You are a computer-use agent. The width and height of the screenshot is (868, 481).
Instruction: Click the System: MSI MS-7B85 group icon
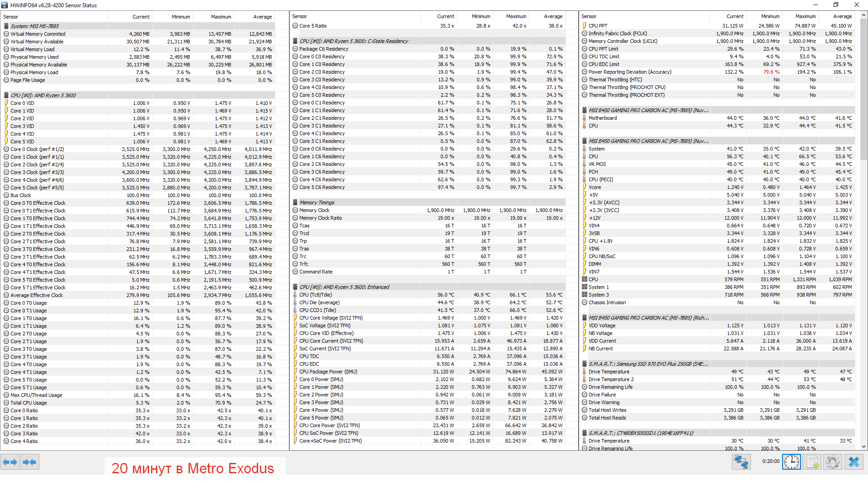pos(6,26)
